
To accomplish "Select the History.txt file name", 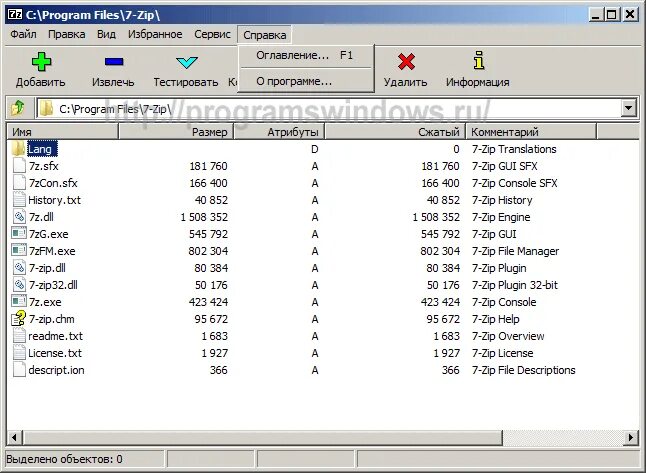I will pyautogui.click(x=54, y=200).
